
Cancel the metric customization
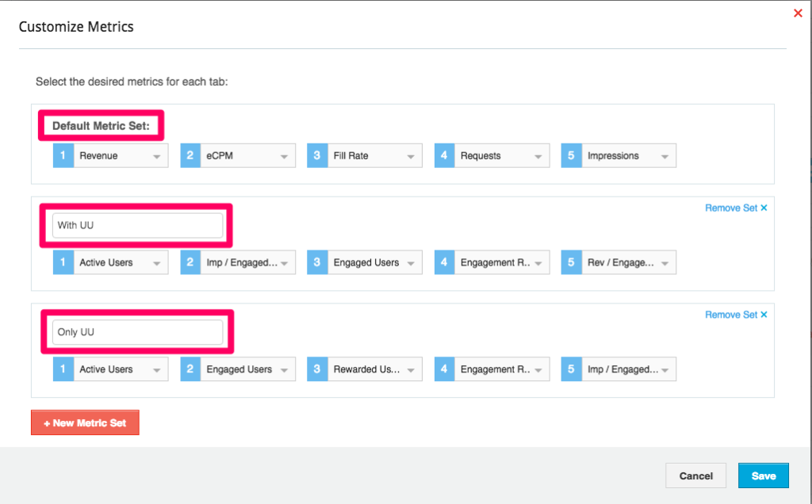tap(695, 475)
